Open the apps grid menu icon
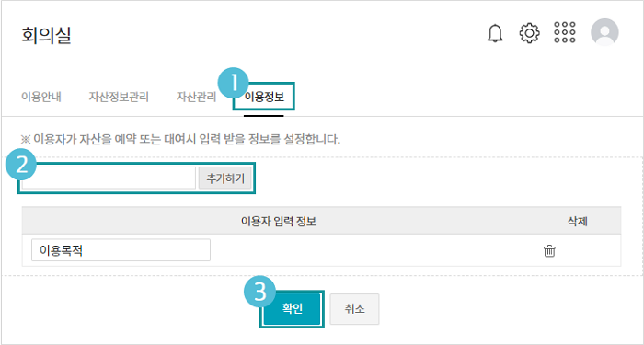 point(565,32)
